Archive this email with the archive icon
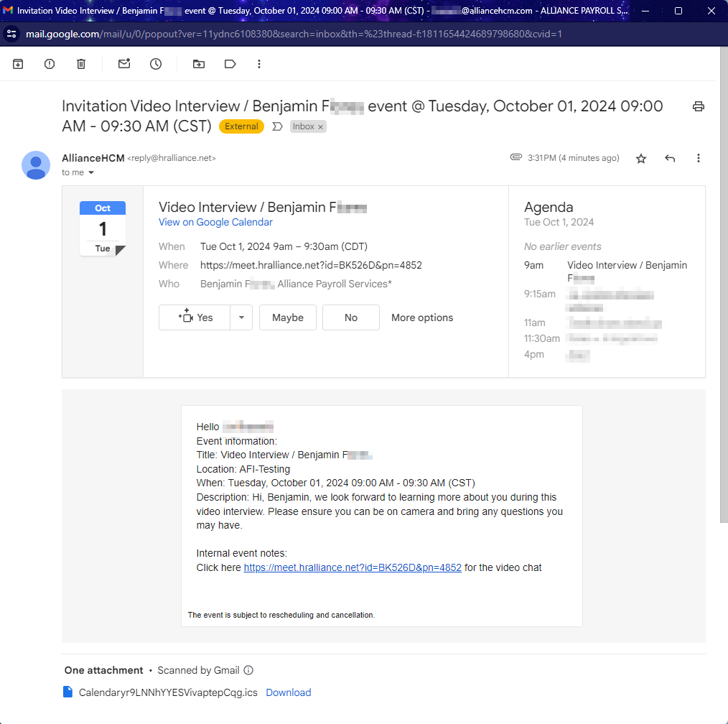 click(x=18, y=64)
